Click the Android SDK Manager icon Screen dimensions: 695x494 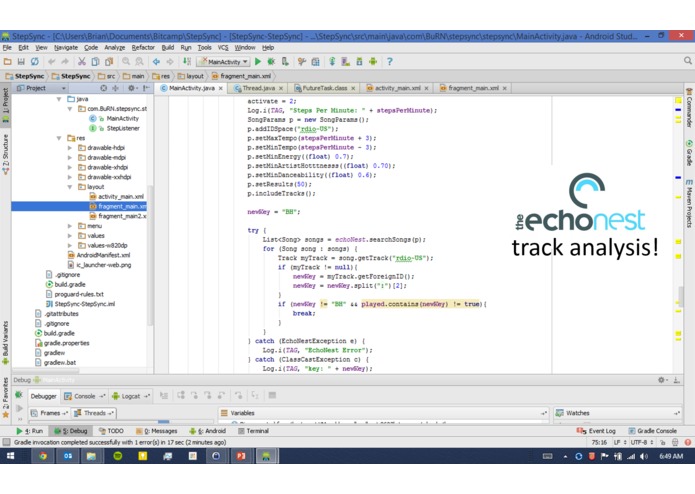[359, 62]
